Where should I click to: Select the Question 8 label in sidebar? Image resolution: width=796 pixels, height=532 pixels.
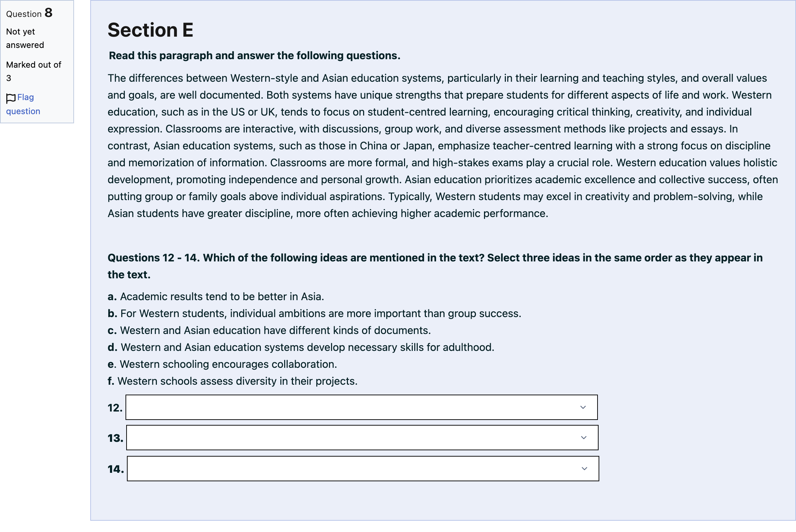point(29,13)
